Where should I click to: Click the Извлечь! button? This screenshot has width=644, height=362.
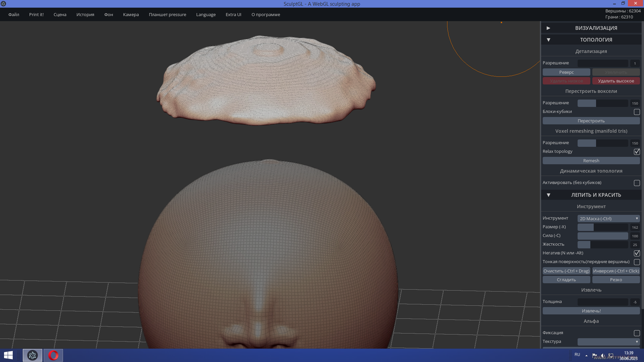[591, 311]
